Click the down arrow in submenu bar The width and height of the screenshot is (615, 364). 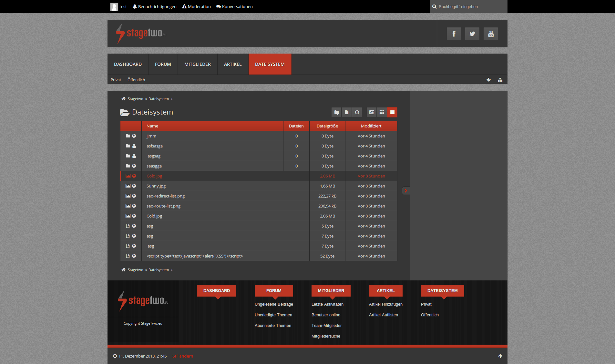pos(489,80)
